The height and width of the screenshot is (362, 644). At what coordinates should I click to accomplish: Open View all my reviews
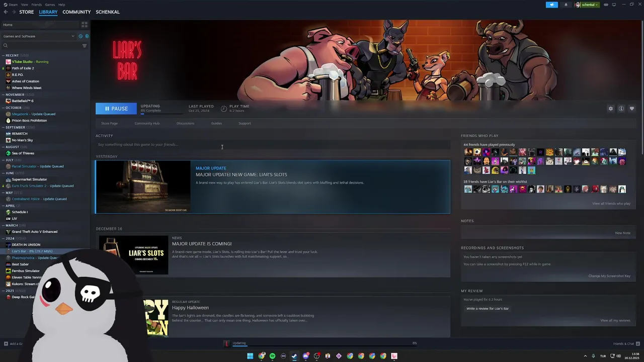click(x=615, y=320)
